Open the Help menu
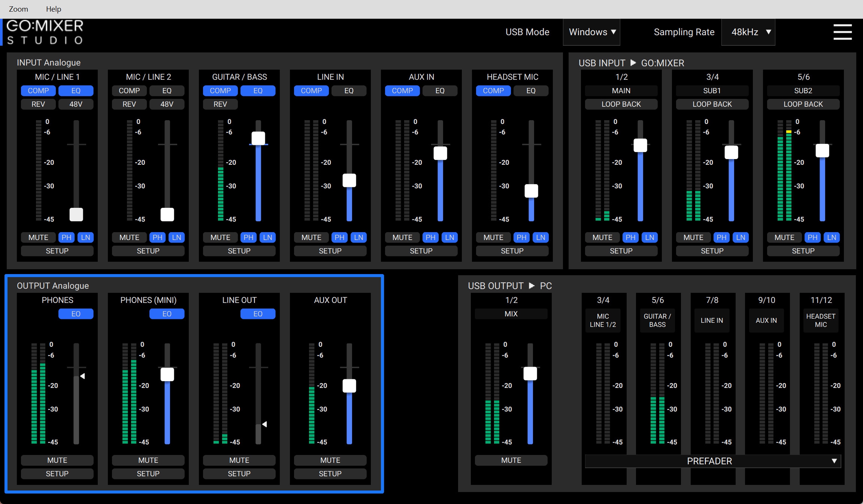This screenshot has width=863, height=504. (x=53, y=9)
